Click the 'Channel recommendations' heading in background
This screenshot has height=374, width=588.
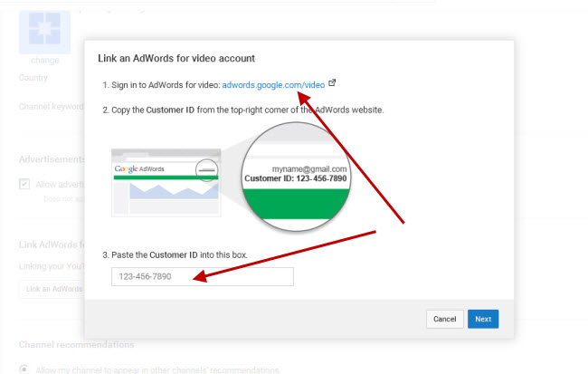pyautogui.click(x=77, y=345)
